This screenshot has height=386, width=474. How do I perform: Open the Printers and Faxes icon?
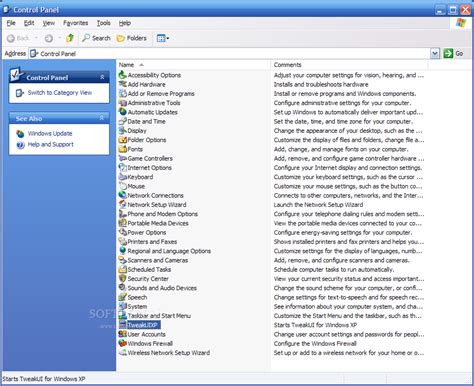click(x=123, y=242)
